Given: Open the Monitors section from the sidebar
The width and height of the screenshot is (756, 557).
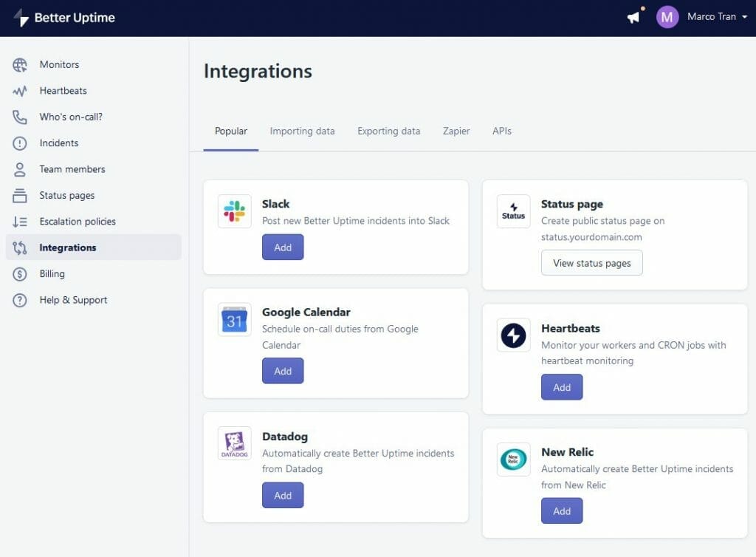Looking at the screenshot, I should click(x=18, y=65).
